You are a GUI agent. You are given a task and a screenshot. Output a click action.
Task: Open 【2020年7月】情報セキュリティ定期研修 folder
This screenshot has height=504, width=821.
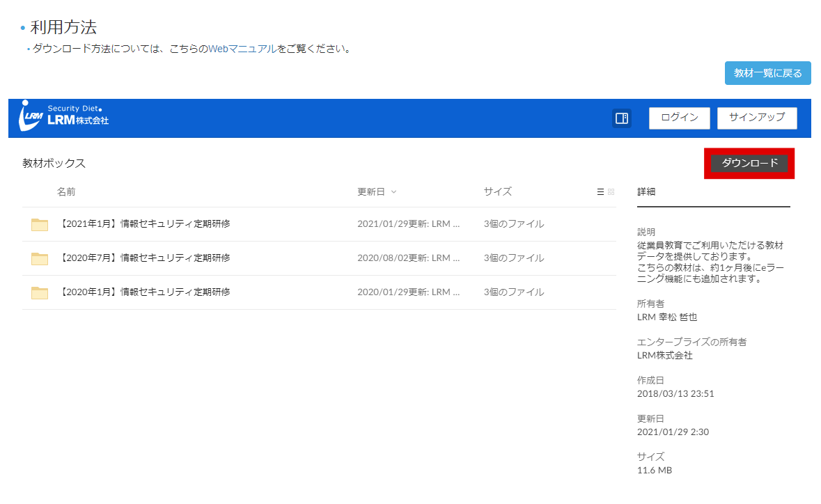144,258
